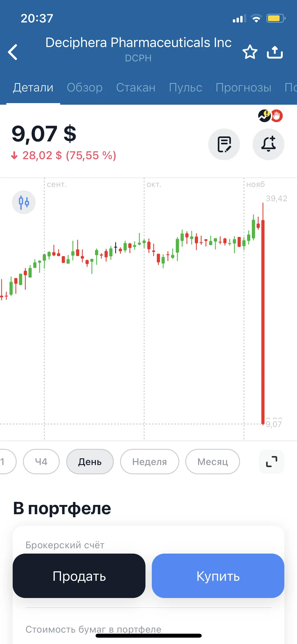Viewport: 297px width, 644px height.
Task: Open the share icon in header
Action: [x=275, y=52]
